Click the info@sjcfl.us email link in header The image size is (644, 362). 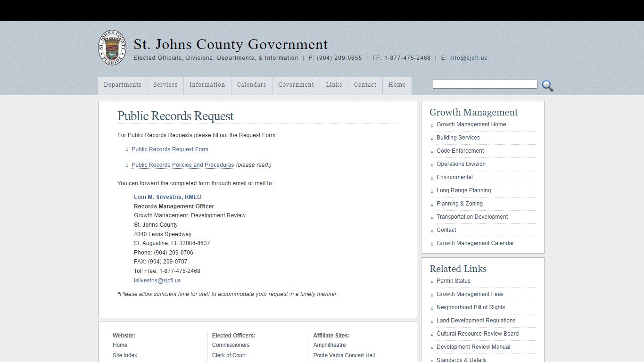click(x=468, y=58)
